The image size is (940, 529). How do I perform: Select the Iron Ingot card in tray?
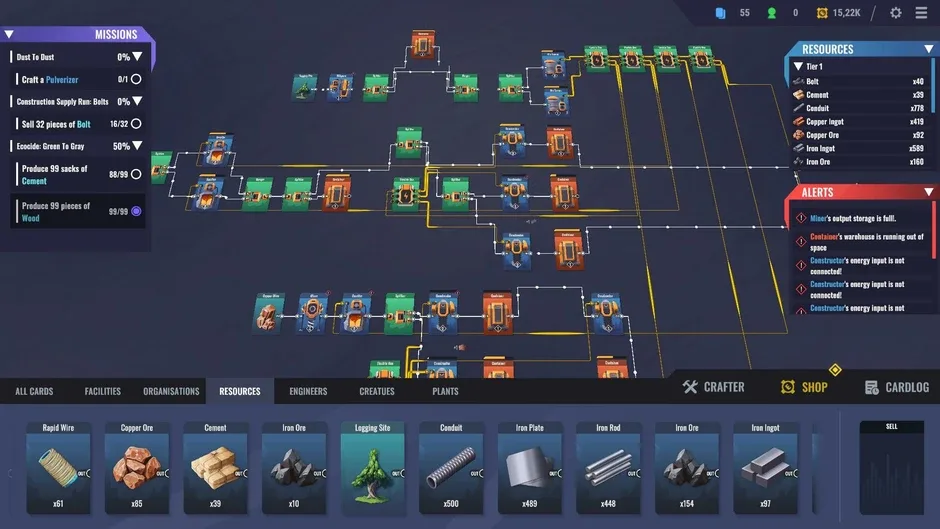pyautogui.click(x=765, y=468)
